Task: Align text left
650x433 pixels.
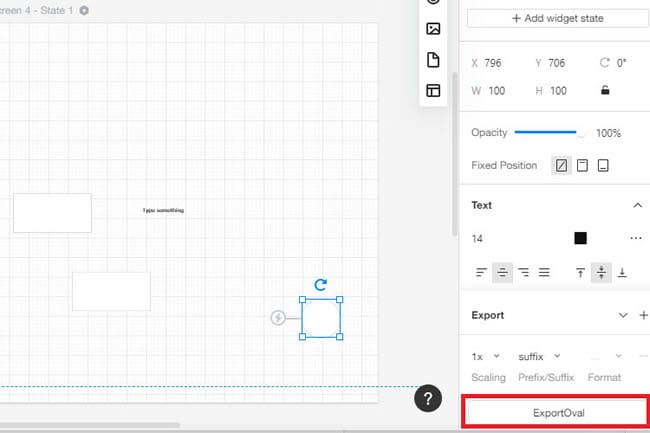Action: click(x=481, y=272)
